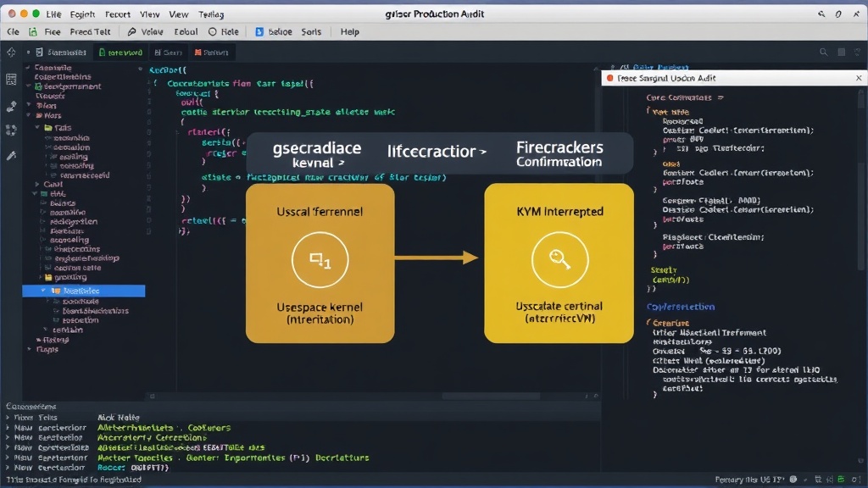Expand the first New row in bottom panel
This screenshot has height=488, width=868.
pos(8,428)
